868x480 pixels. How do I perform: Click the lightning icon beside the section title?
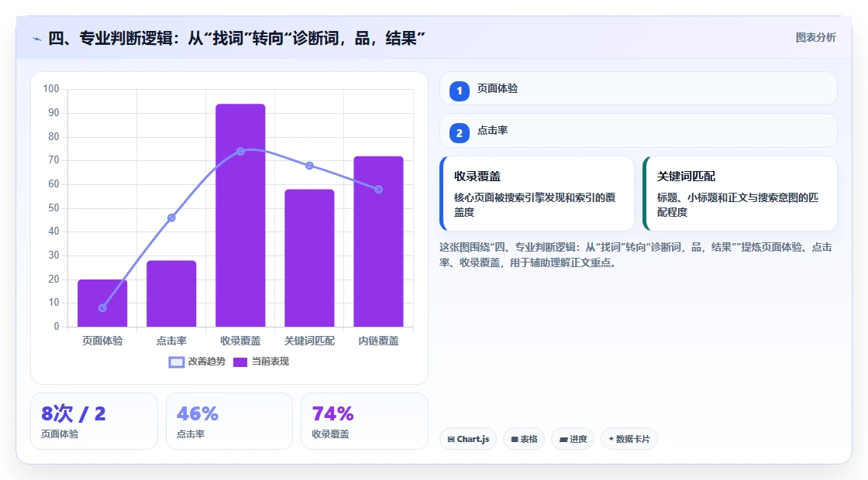click(37, 39)
